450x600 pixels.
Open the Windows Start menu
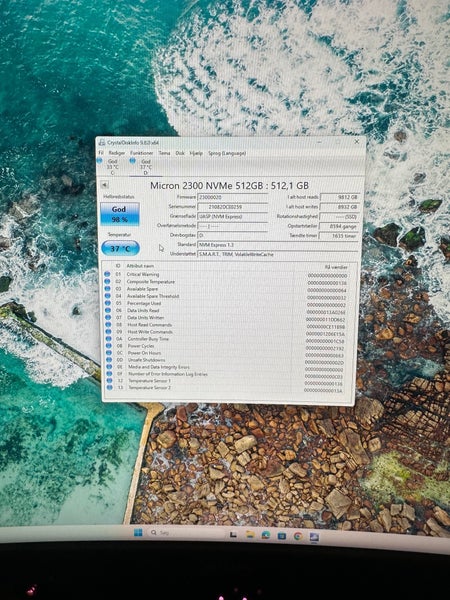pos(138,532)
